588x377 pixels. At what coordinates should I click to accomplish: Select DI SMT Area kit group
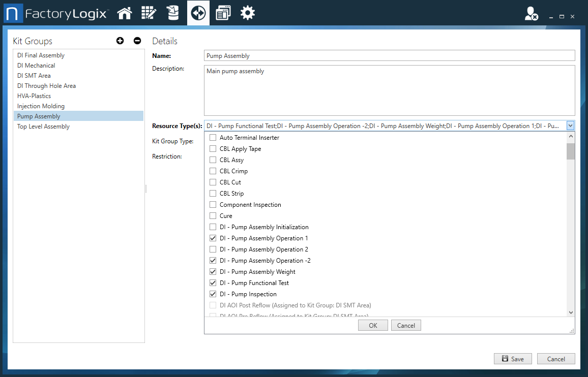coord(34,76)
